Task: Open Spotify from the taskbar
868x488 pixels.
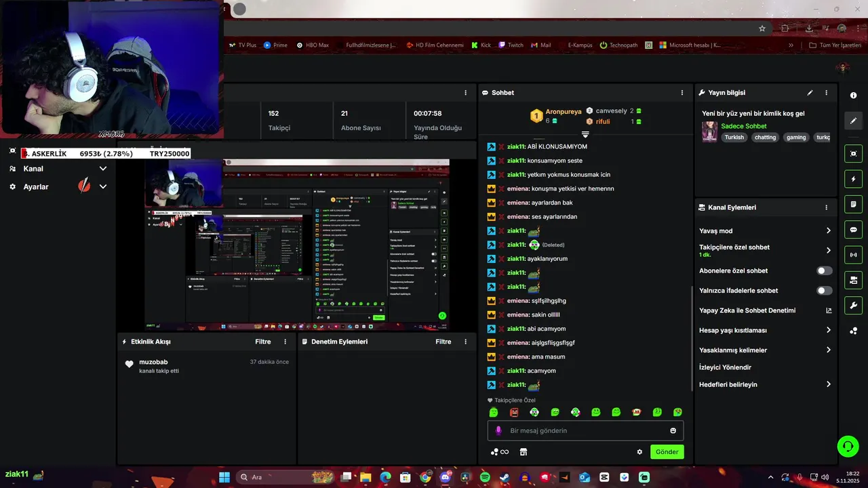Action: click(485, 477)
